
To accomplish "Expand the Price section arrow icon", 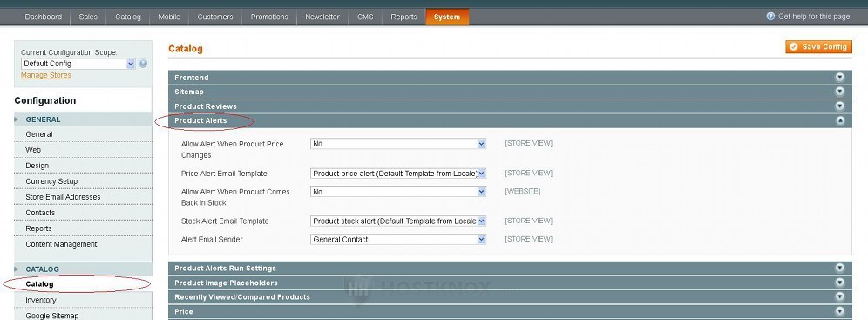I will (840, 311).
